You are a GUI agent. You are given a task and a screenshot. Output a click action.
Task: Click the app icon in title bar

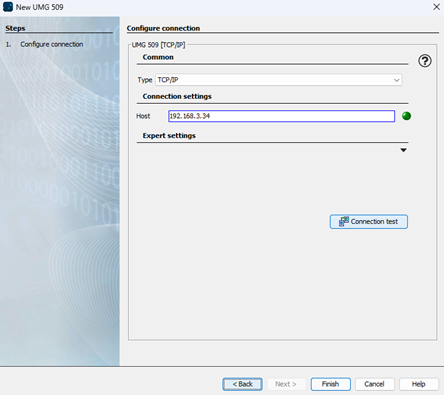point(8,7)
